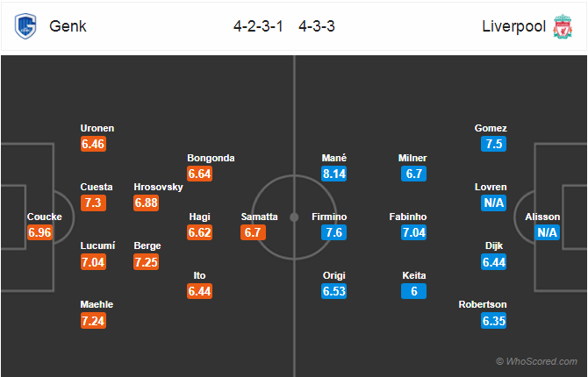588x377 pixels.
Task: Select Berge's 7.25 rating badge
Action: (x=147, y=262)
